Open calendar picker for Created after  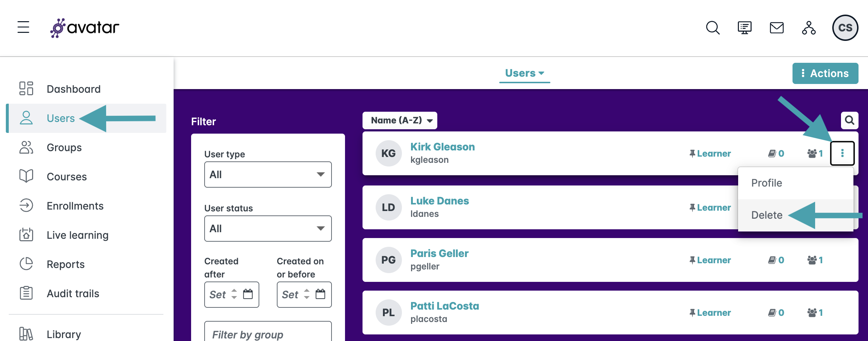[248, 294]
